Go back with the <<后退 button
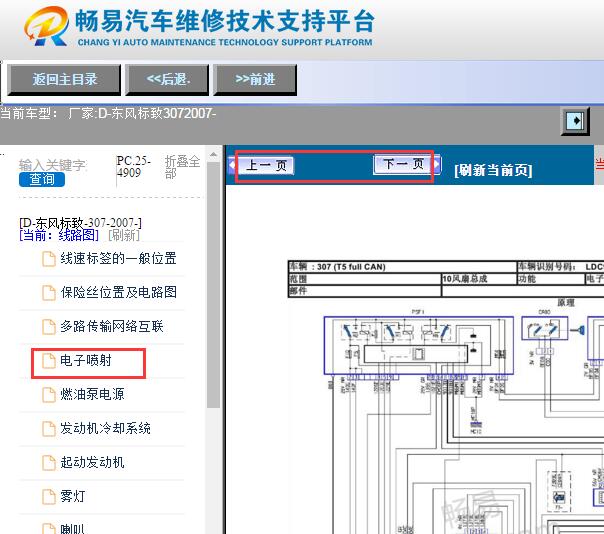Viewport: 604px width, 534px height. [167, 80]
